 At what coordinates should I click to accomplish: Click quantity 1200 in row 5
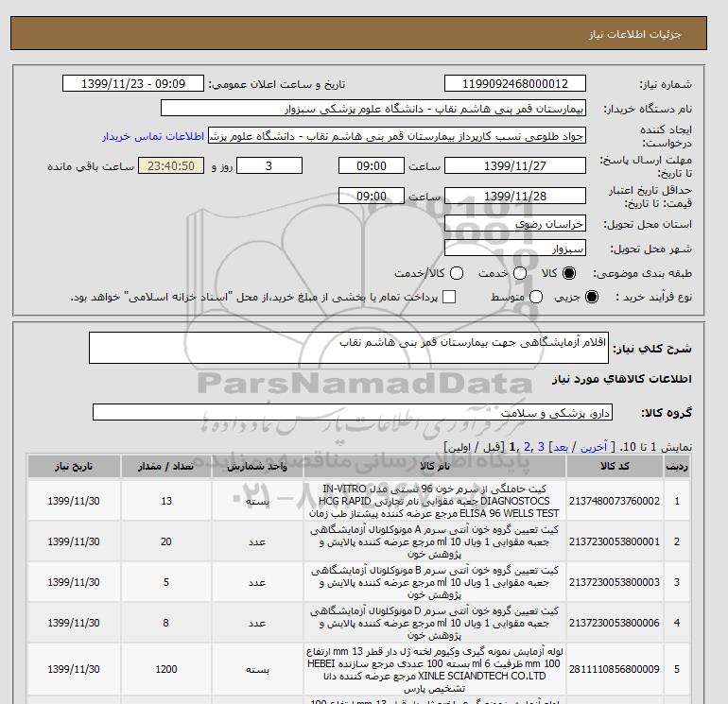166,669
